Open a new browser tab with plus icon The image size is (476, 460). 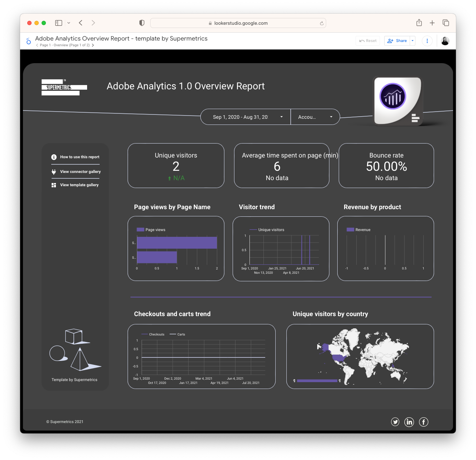[x=432, y=23]
